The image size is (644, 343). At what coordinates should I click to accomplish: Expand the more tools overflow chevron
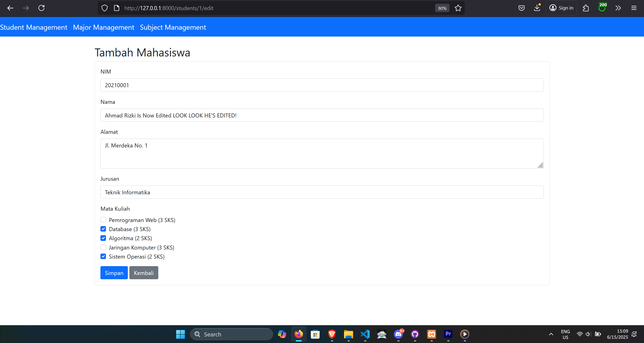[x=618, y=8]
